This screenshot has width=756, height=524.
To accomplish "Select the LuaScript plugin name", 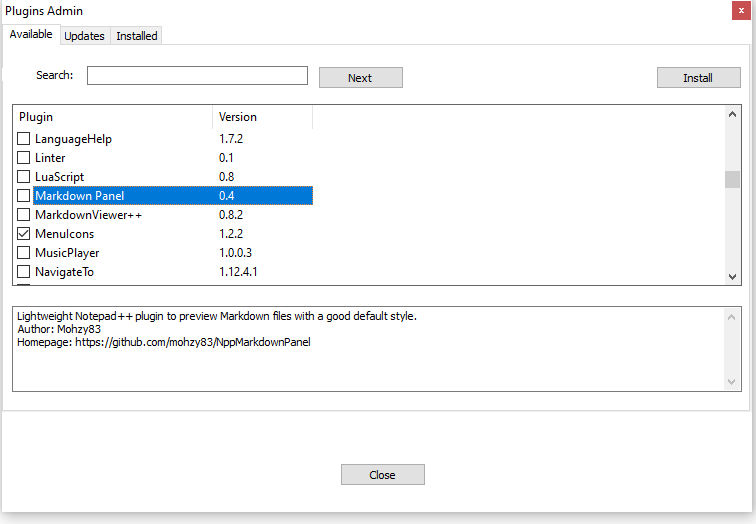I will (59, 177).
